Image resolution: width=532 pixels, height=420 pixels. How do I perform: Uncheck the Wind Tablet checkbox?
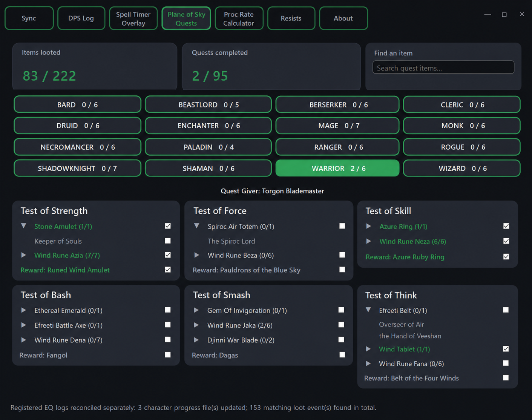pyautogui.click(x=506, y=349)
